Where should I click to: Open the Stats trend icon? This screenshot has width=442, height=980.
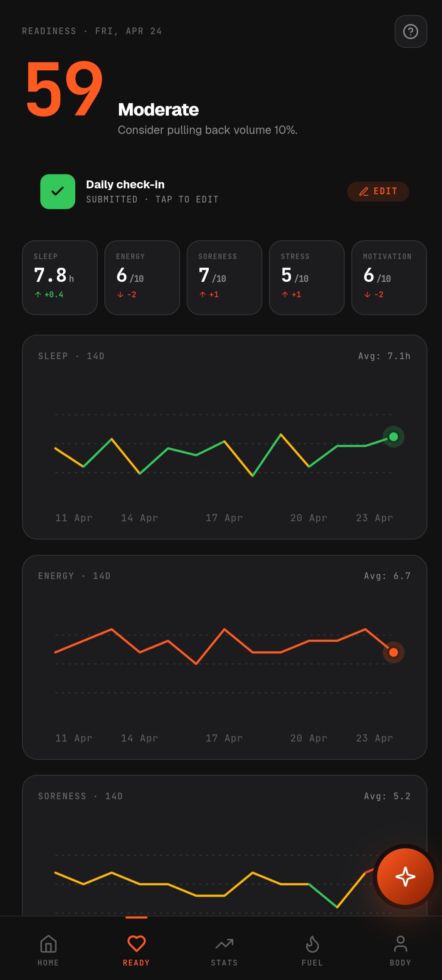(225, 944)
